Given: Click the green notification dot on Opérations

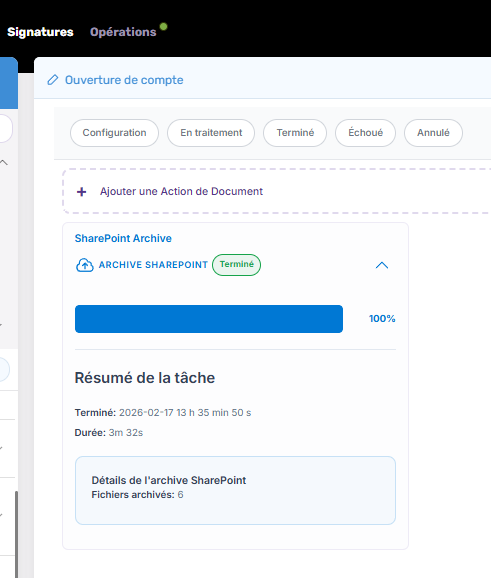Looking at the screenshot, I should pyautogui.click(x=163, y=27).
